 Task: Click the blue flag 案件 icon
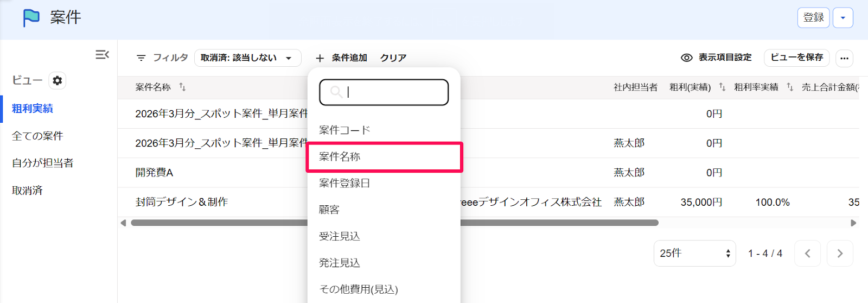click(x=31, y=18)
